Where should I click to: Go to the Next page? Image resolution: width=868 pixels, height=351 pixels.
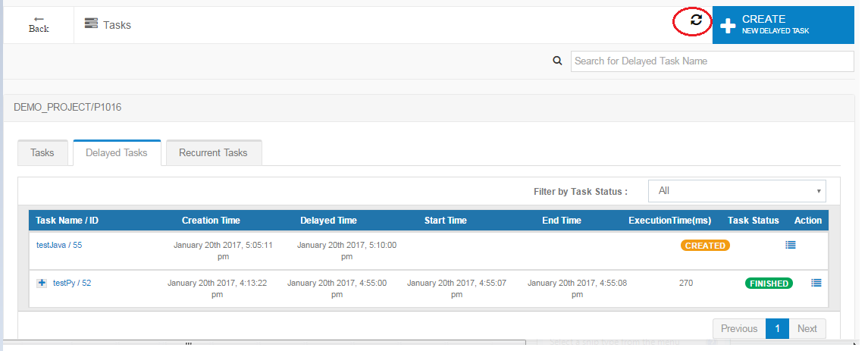pyautogui.click(x=807, y=329)
